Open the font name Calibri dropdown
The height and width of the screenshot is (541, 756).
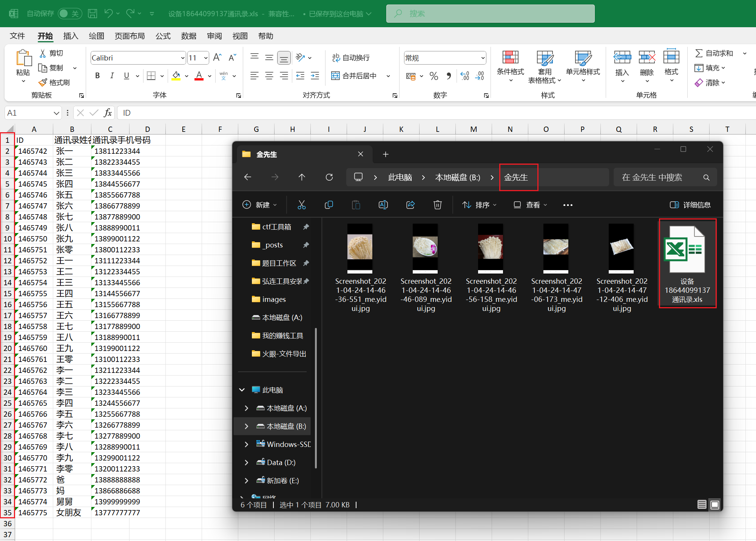click(x=183, y=58)
